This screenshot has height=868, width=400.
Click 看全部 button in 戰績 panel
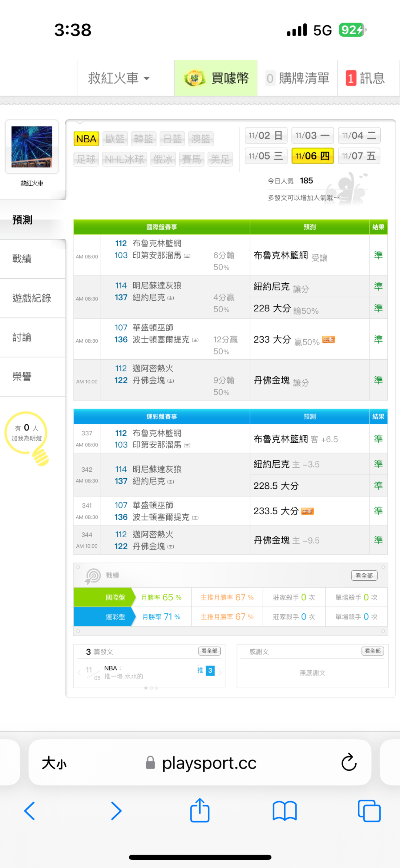pos(364,575)
